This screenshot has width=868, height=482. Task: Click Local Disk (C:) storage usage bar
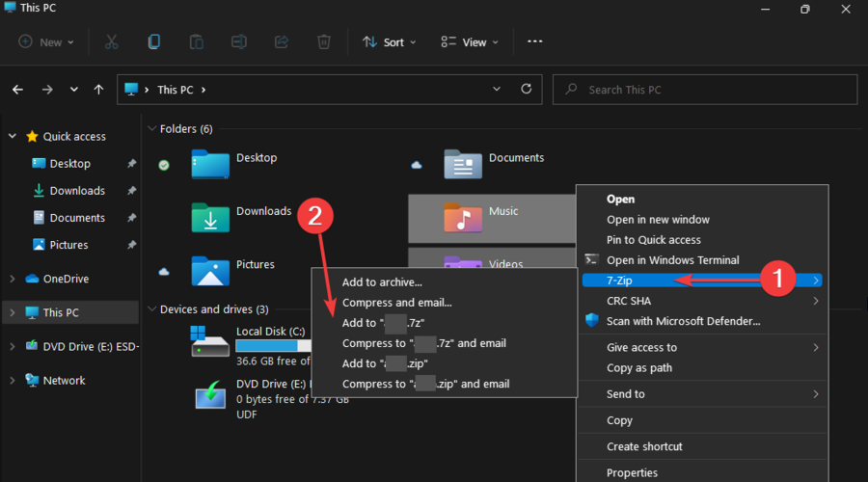(274, 346)
